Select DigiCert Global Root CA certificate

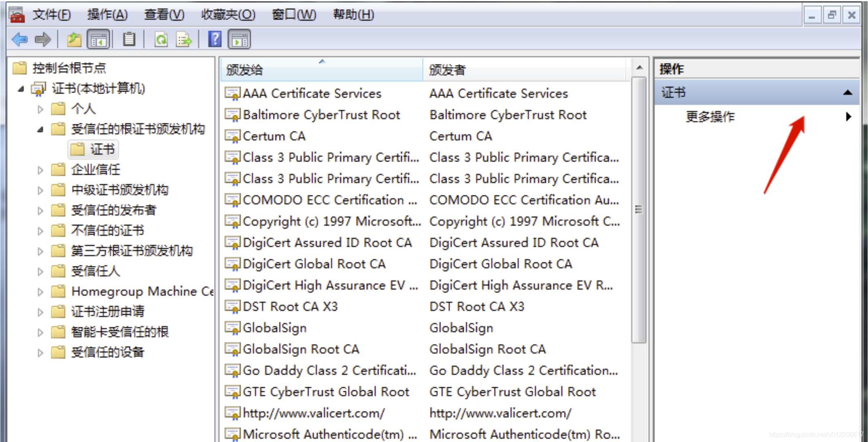(x=314, y=264)
